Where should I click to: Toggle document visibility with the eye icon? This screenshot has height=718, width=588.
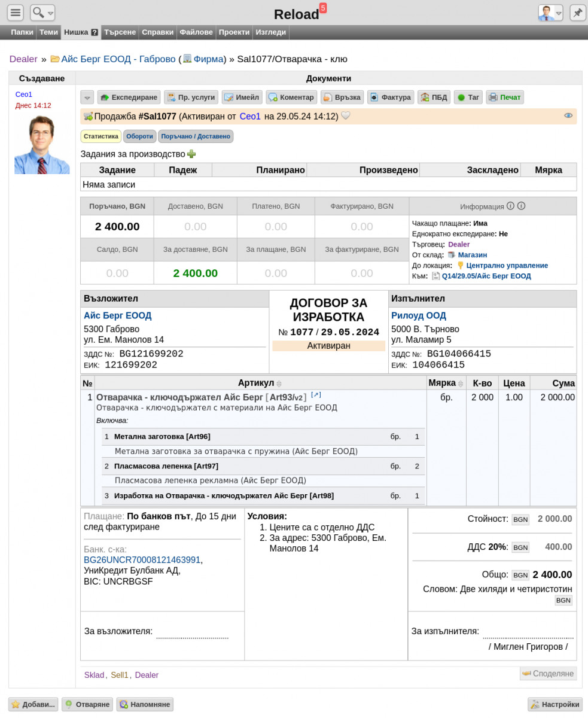pyautogui.click(x=568, y=116)
